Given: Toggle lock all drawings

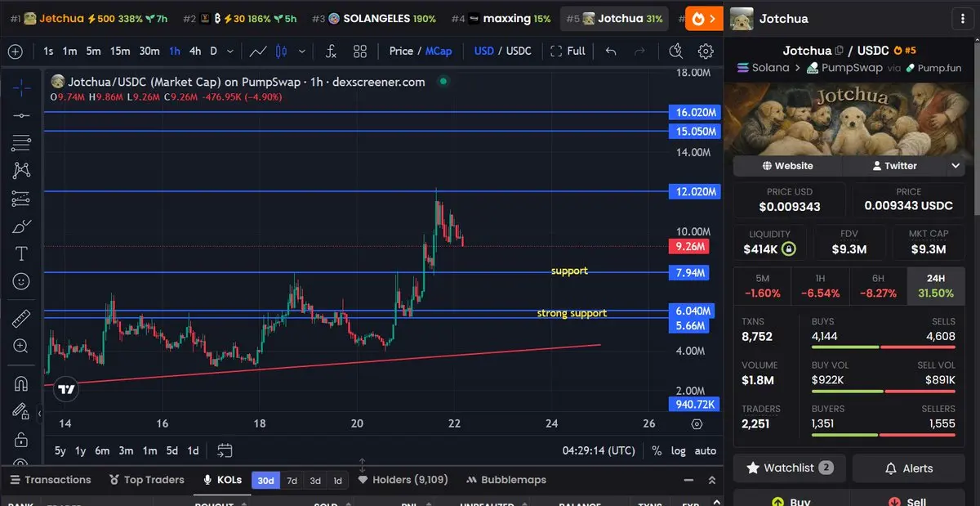Looking at the screenshot, I should [x=21, y=441].
